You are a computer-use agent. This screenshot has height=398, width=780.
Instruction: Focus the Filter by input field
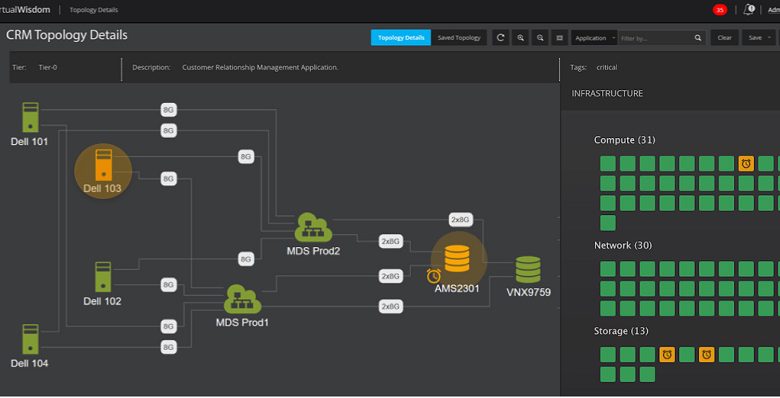[x=656, y=38]
